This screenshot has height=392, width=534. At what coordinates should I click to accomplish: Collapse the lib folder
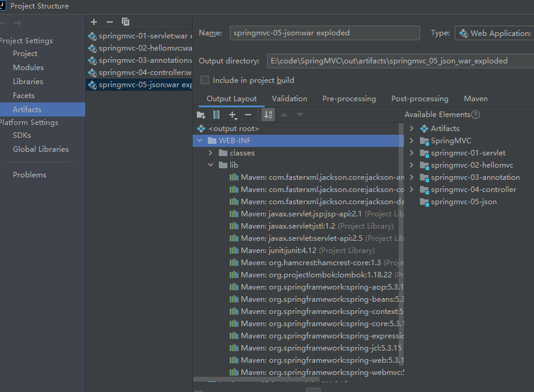[x=211, y=165]
